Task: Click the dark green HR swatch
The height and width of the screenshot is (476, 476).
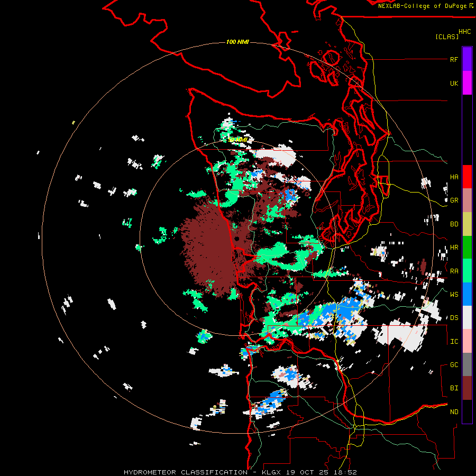Action: (467, 247)
